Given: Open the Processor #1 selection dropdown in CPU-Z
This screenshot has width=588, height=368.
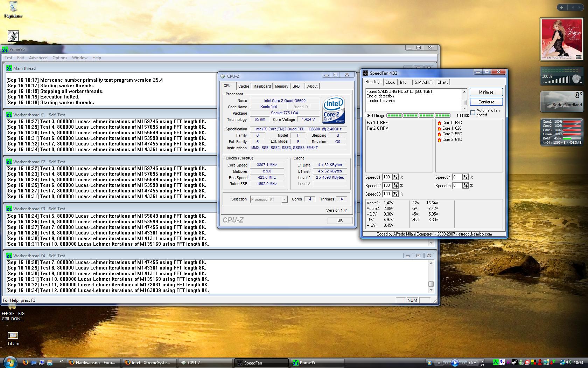Looking at the screenshot, I should tap(269, 199).
